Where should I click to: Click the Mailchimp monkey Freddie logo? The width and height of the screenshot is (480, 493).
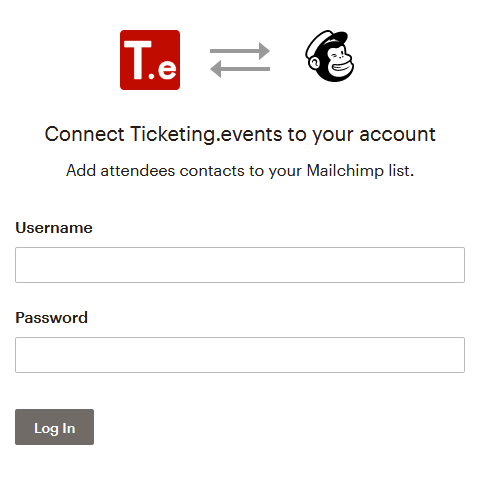click(330, 56)
